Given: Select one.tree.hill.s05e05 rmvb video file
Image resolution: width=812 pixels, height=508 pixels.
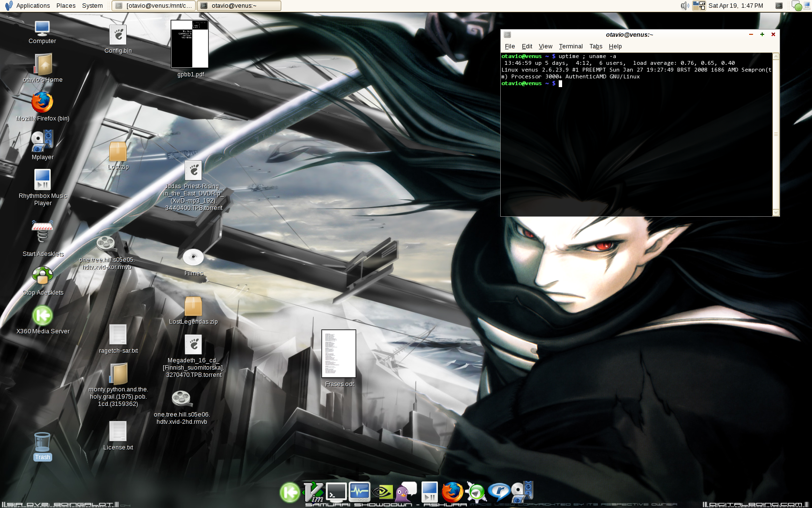Looking at the screenshot, I should (x=105, y=243).
